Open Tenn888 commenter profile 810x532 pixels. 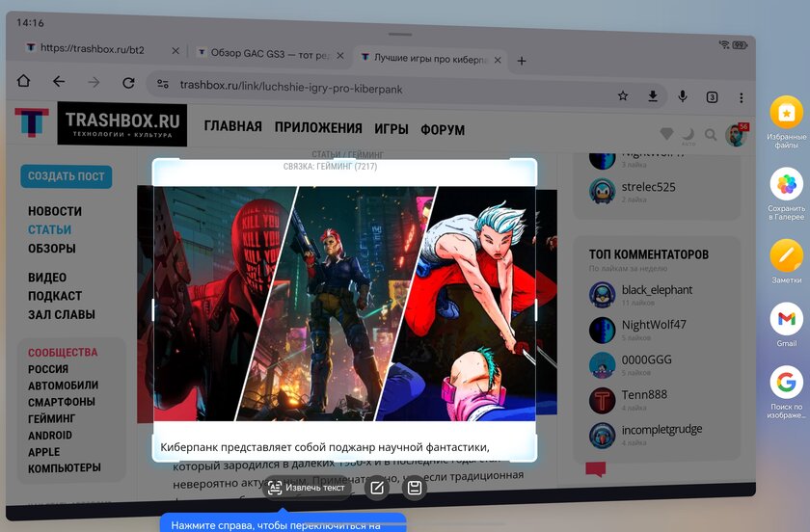[644, 394]
